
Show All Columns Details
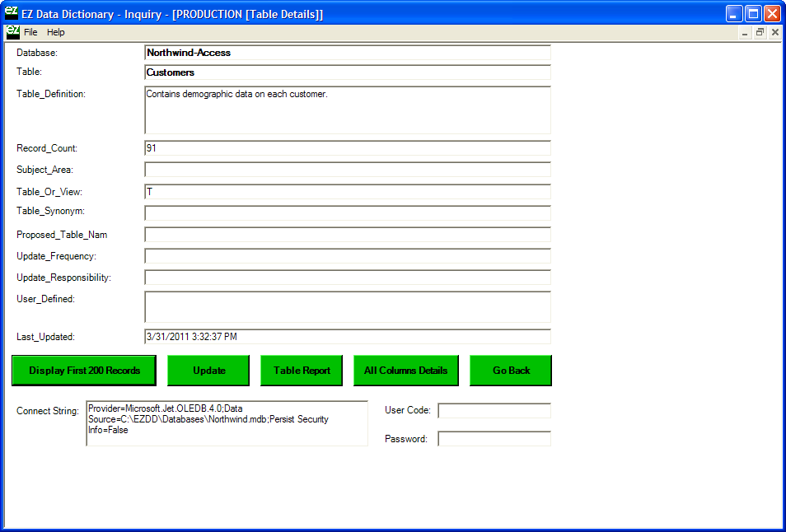(405, 371)
